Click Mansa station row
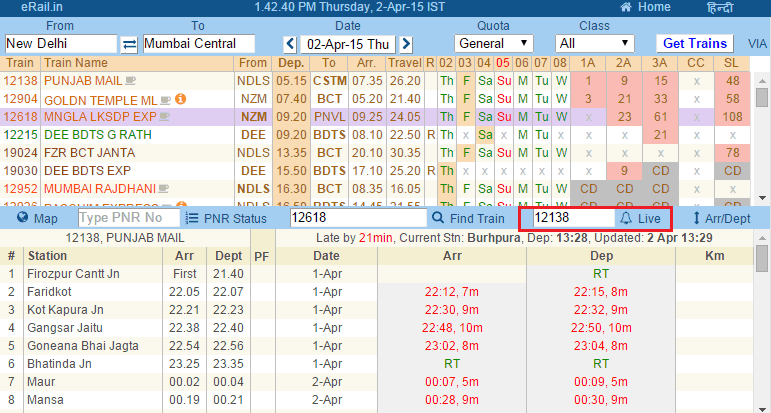The height and width of the screenshot is (413, 771). tap(377, 400)
